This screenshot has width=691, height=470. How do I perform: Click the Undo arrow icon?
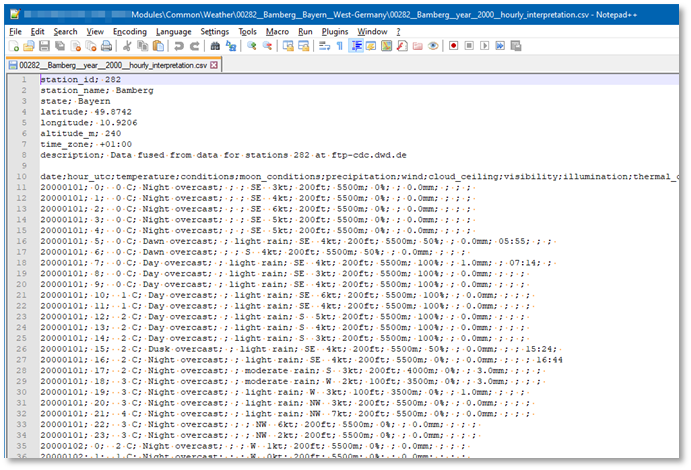[x=179, y=46]
